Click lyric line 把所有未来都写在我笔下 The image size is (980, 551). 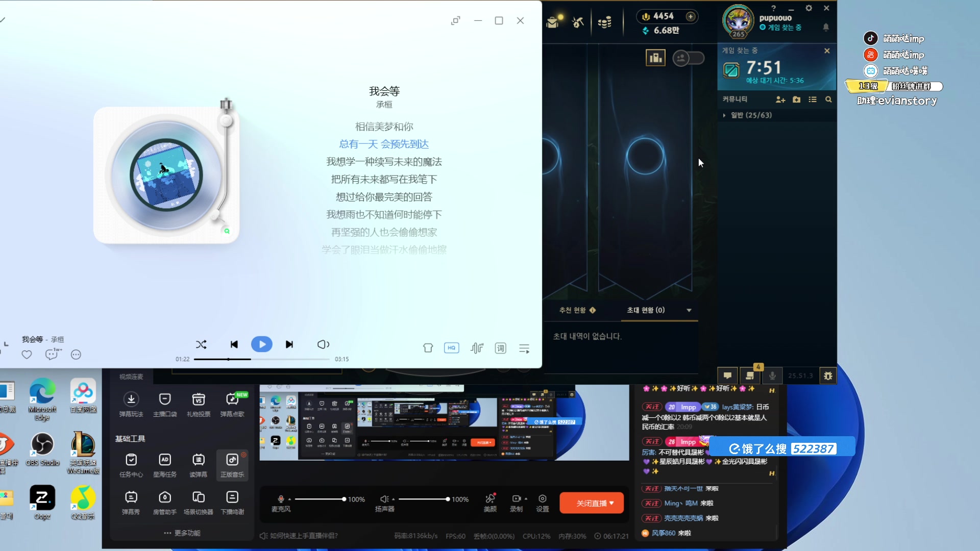point(384,179)
